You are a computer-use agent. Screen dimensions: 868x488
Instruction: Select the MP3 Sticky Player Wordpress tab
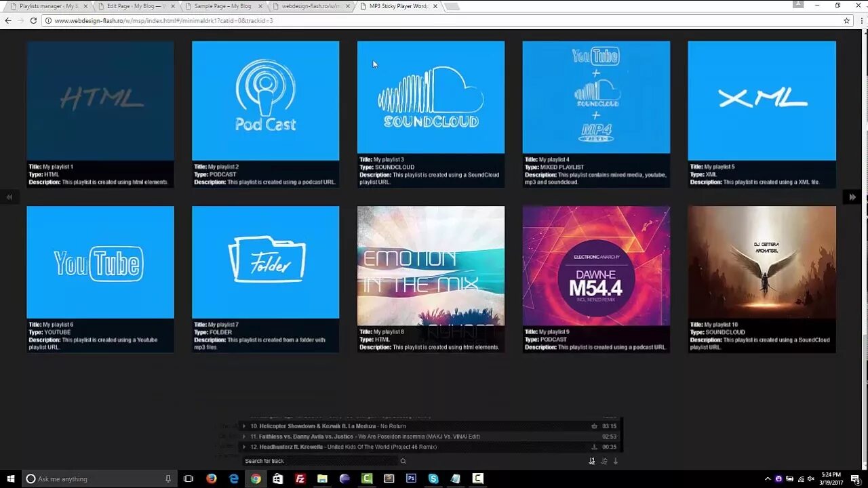(x=399, y=6)
